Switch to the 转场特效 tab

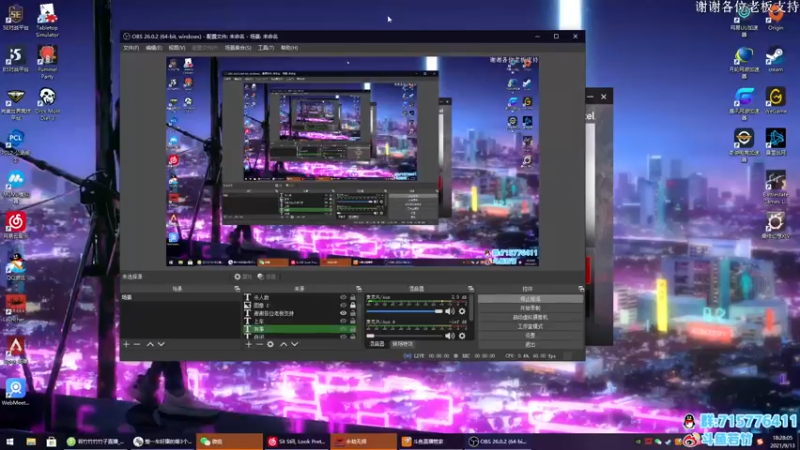coord(403,344)
